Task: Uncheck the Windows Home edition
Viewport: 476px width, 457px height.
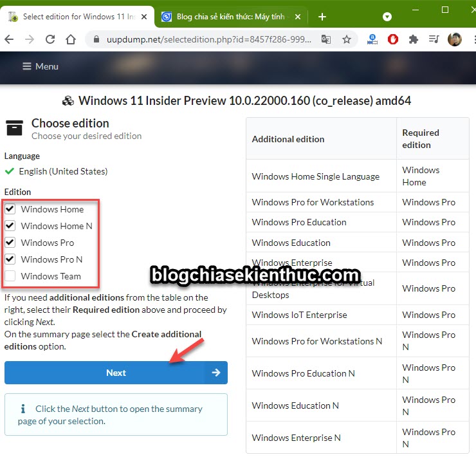Action: coord(10,209)
